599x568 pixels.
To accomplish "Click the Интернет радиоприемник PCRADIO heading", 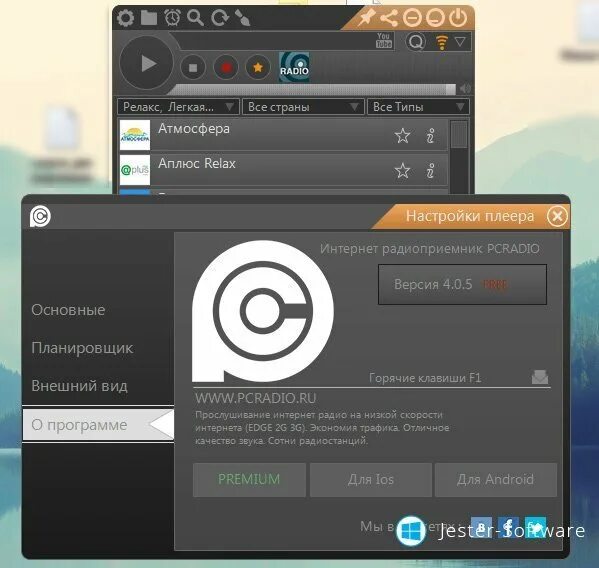I will (x=430, y=249).
